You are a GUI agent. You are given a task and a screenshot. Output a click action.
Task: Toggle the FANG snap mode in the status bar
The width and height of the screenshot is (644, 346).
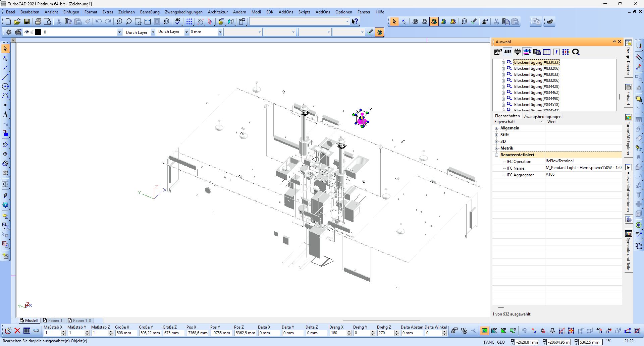489,342
